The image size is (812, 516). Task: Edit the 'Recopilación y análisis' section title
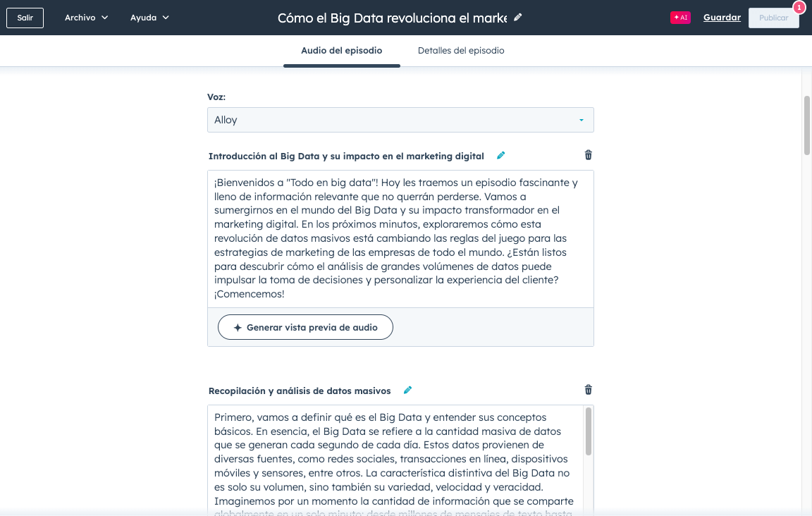click(x=407, y=390)
